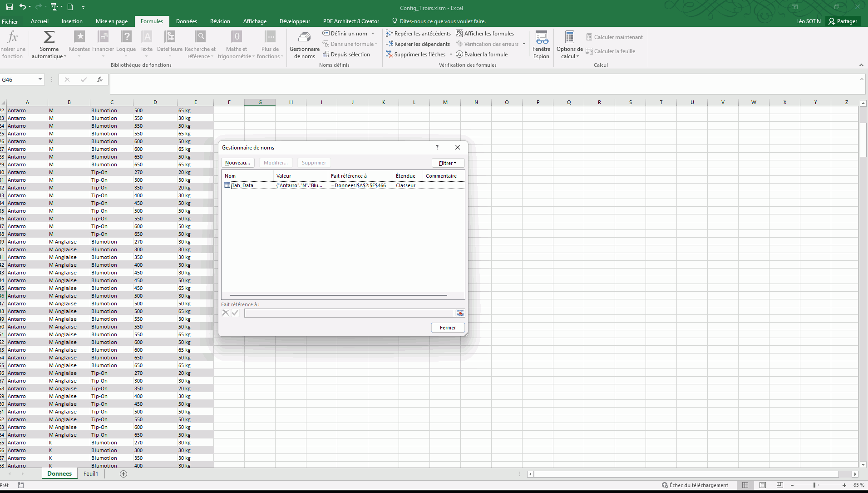
Task: Add a new sheet with plus icon
Action: click(123, 474)
